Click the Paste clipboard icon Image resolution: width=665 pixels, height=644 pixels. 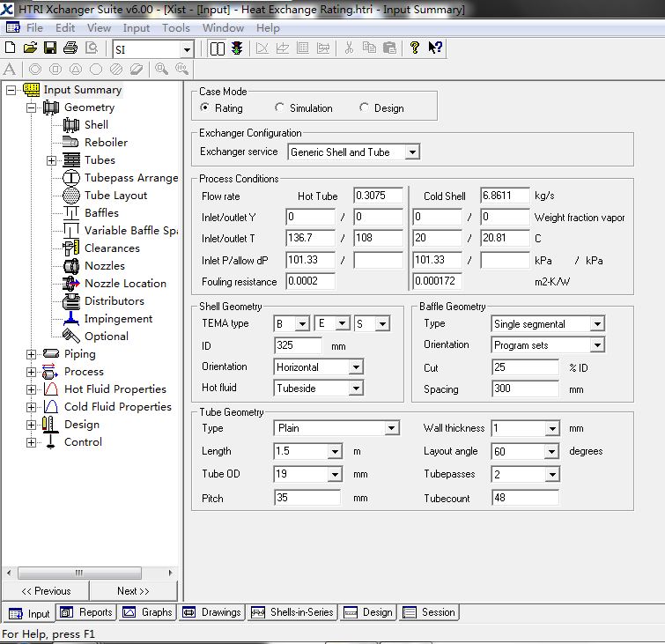389,48
